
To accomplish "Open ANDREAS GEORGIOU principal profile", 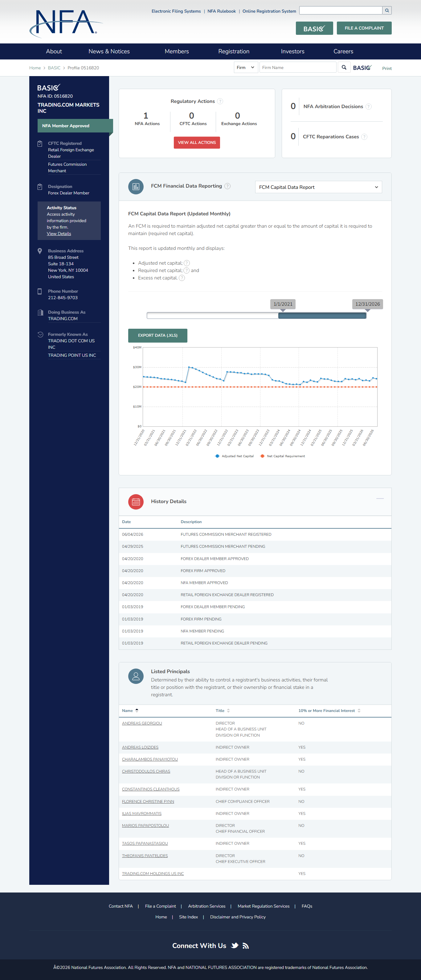I will tap(142, 723).
